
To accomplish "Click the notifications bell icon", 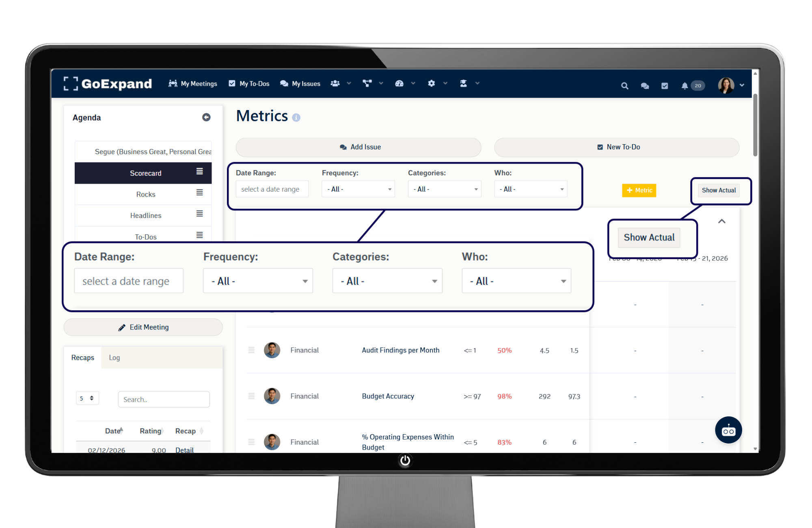I will tap(685, 86).
